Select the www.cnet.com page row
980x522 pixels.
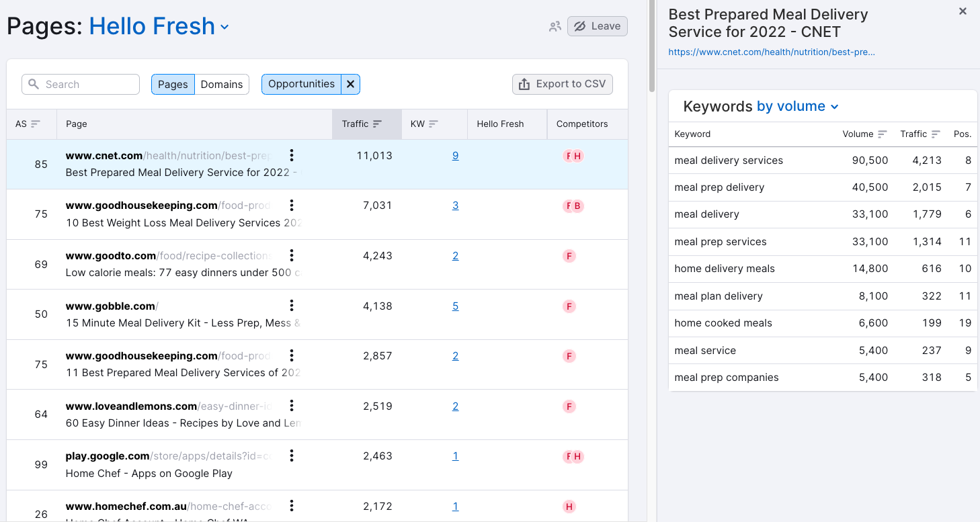coord(317,164)
